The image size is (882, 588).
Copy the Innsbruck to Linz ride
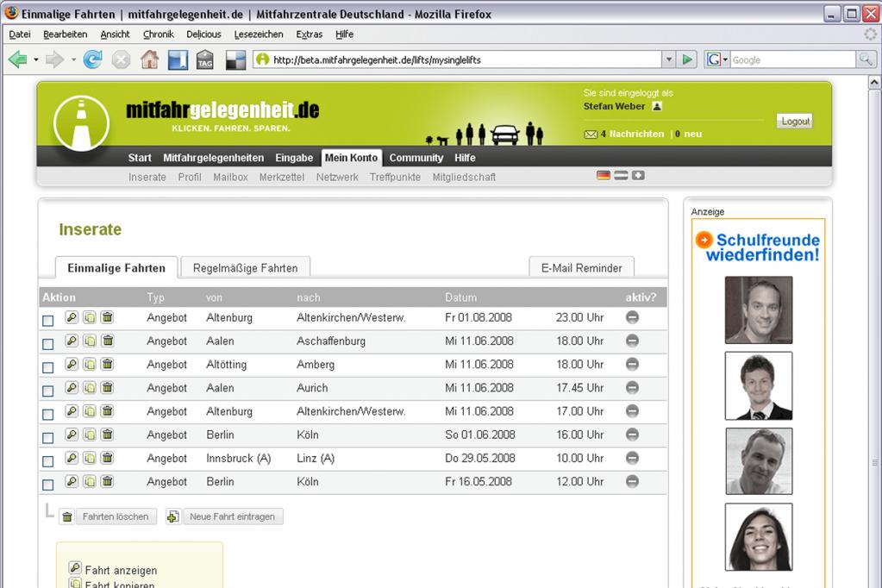coord(90,458)
